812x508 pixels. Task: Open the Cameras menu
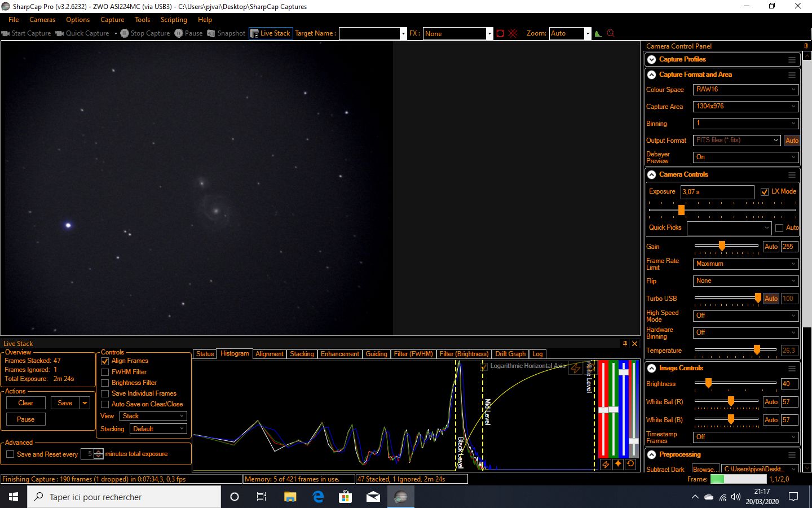[x=42, y=20]
